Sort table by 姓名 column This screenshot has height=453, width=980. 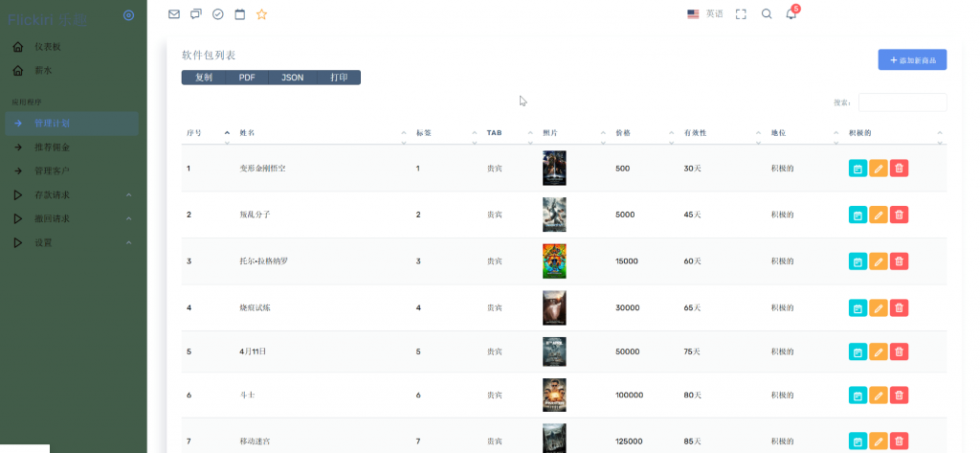click(x=323, y=133)
